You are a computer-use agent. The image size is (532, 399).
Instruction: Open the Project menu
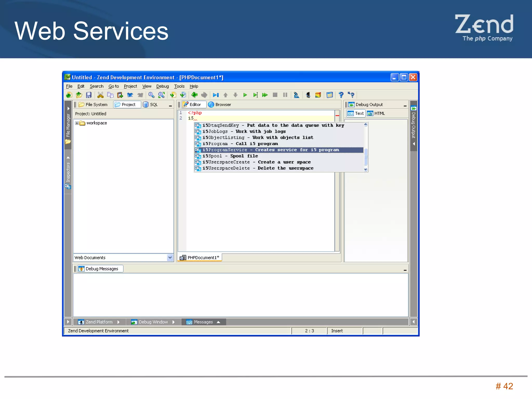pyautogui.click(x=130, y=86)
